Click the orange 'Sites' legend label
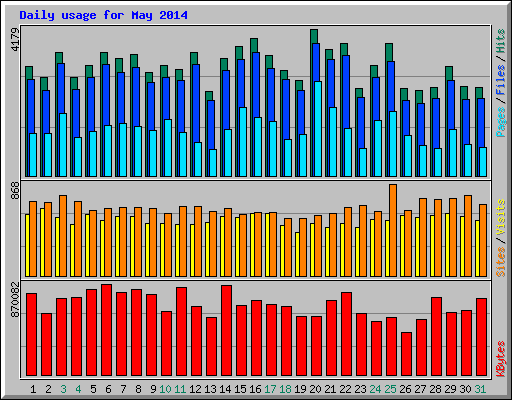This screenshot has height=400, width=512. click(x=501, y=262)
